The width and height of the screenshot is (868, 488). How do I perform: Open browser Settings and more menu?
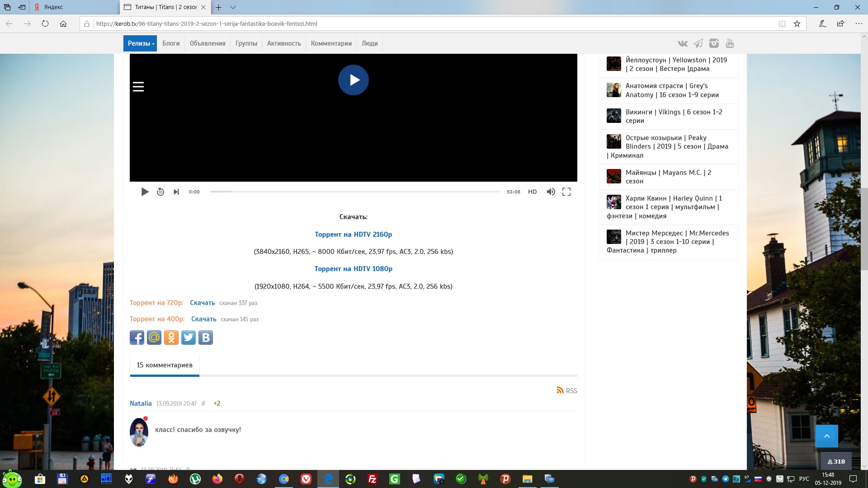[x=859, y=23]
